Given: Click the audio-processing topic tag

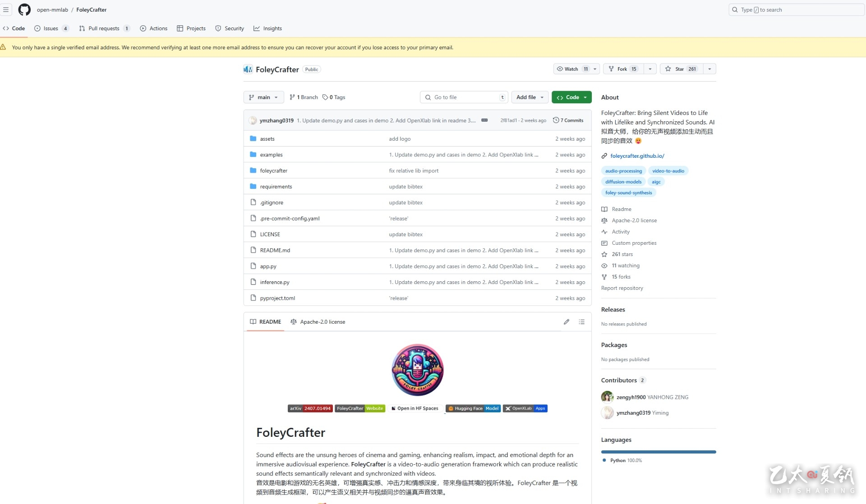Looking at the screenshot, I should 623,171.
